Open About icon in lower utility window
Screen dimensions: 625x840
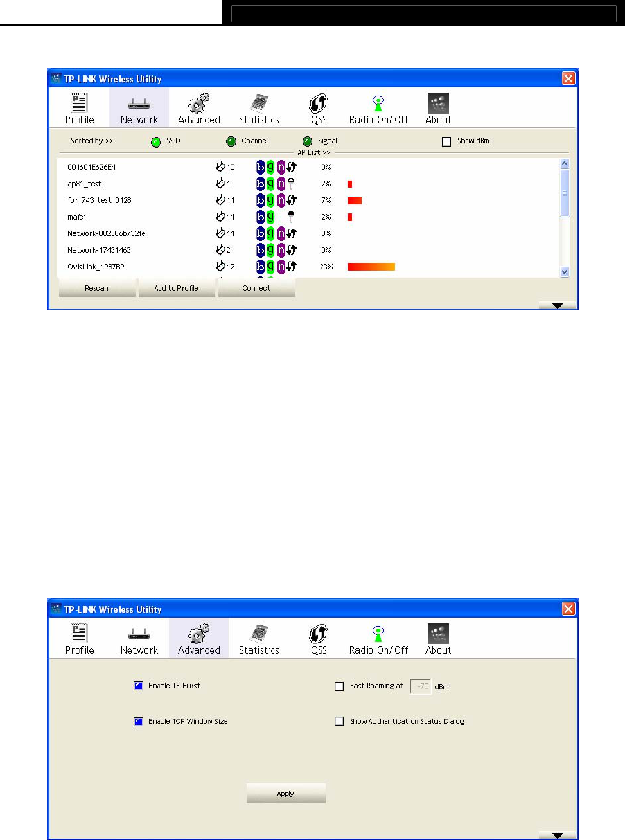438,639
